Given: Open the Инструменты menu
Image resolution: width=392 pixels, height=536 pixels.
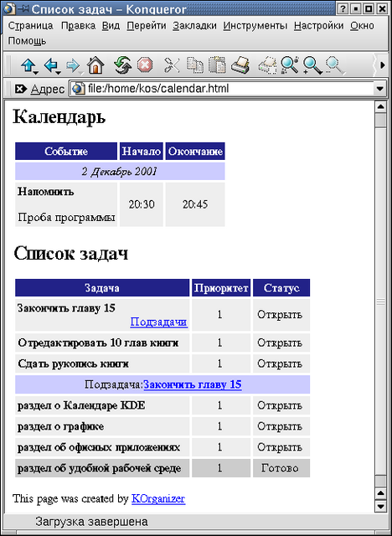Looking at the screenshot, I should 255,26.
